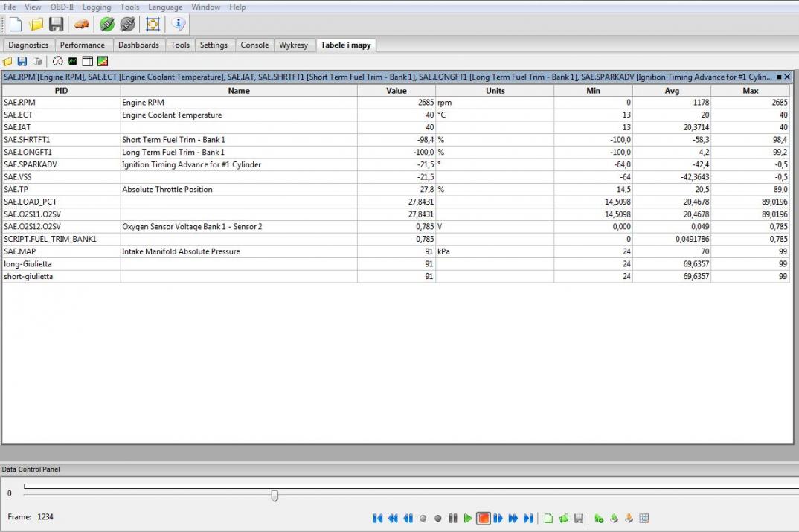
Task: Open the Logging menu
Action: 97,7
